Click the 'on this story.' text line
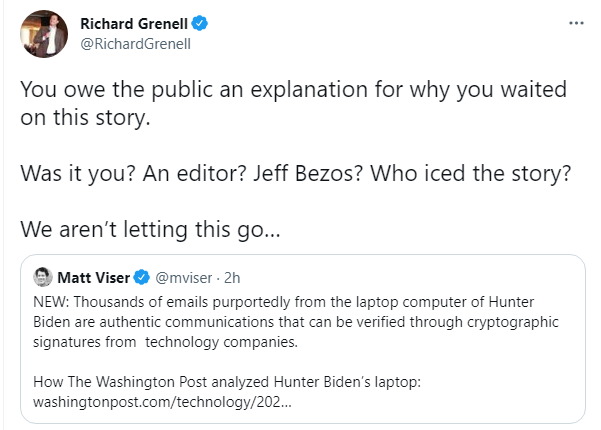Screen dimensions: 601x430 (x=85, y=117)
